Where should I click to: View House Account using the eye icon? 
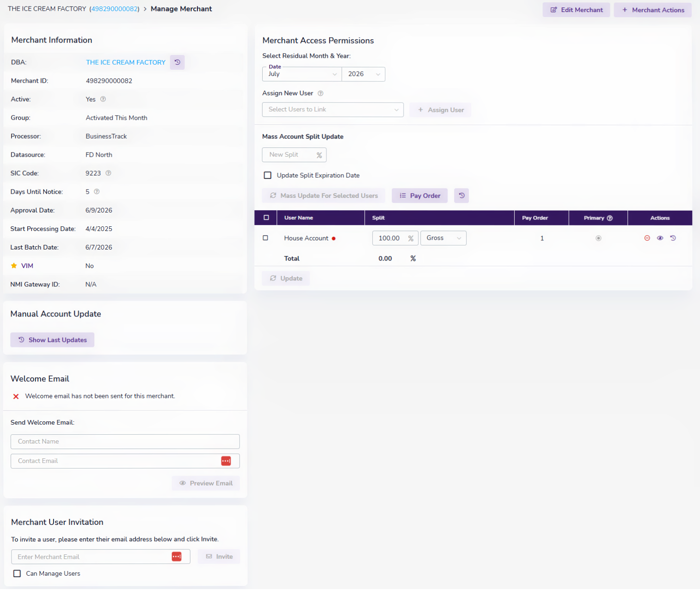point(660,238)
